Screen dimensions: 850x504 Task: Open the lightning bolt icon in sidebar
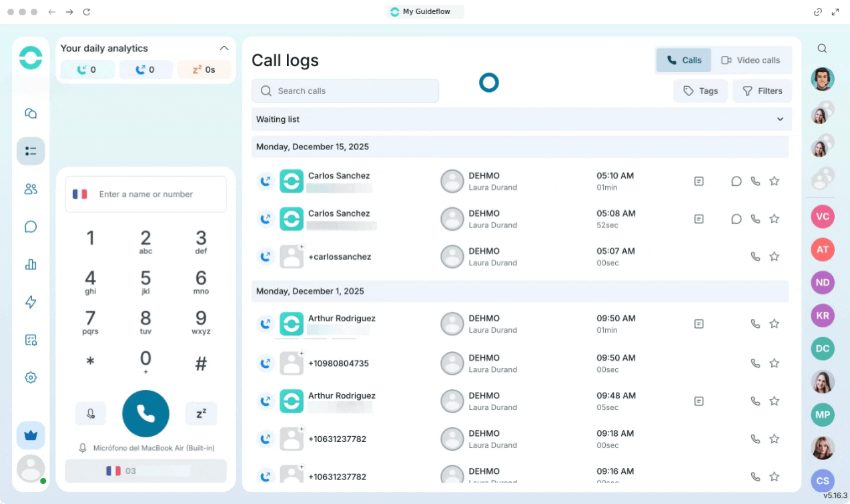point(31,302)
